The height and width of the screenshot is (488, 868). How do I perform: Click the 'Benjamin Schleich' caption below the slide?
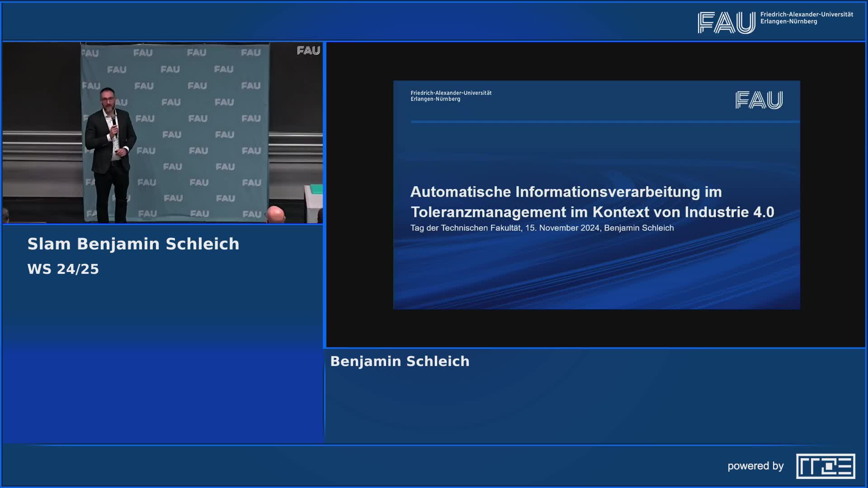pos(400,361)
